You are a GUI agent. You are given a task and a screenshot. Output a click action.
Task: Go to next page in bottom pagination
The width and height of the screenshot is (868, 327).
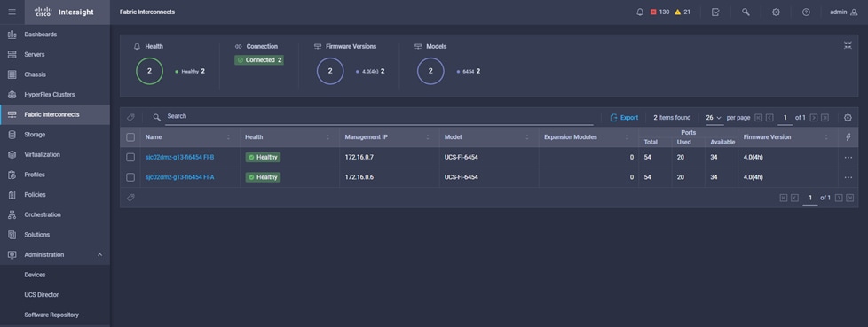point(839,198)
